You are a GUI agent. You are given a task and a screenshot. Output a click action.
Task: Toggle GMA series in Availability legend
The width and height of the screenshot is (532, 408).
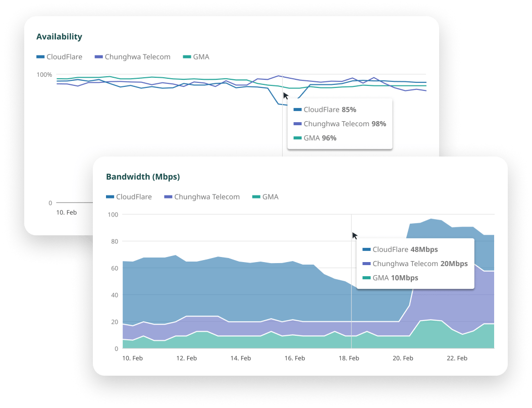click(x=196, y=57)
